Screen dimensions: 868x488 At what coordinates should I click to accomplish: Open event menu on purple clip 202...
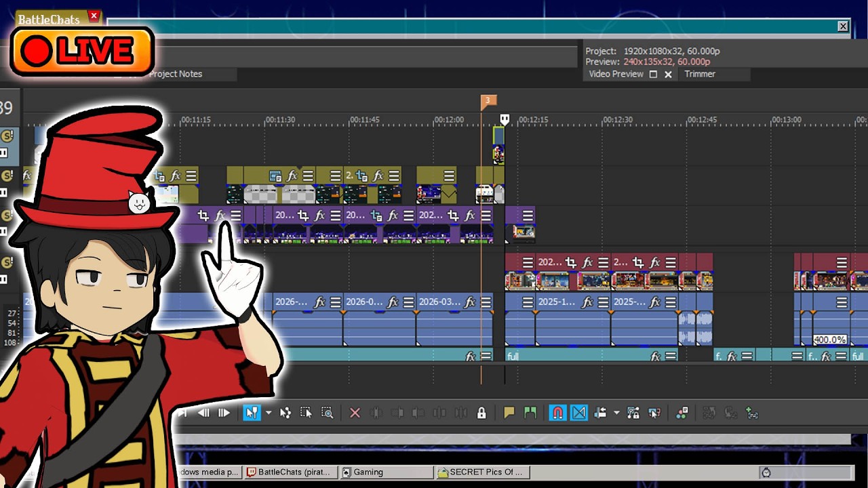(x=486, y=216)
